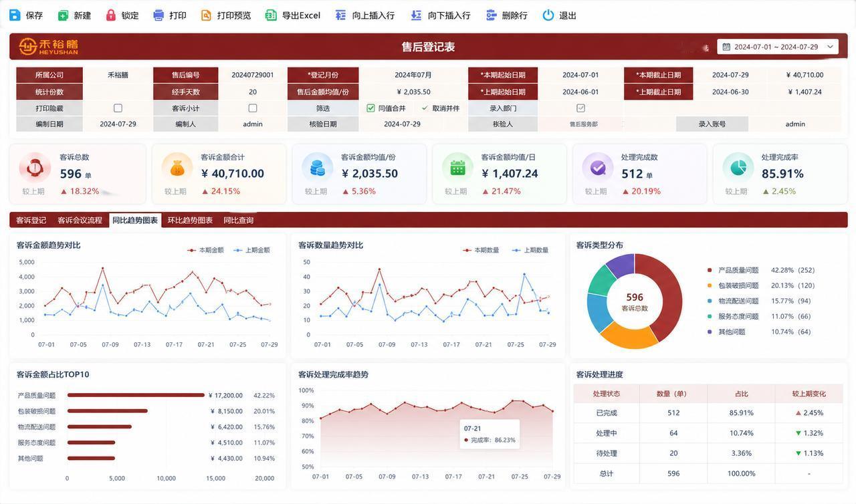Open print preview (打印预览) icon
Screen dimensions: 856x504
point(206,15)
